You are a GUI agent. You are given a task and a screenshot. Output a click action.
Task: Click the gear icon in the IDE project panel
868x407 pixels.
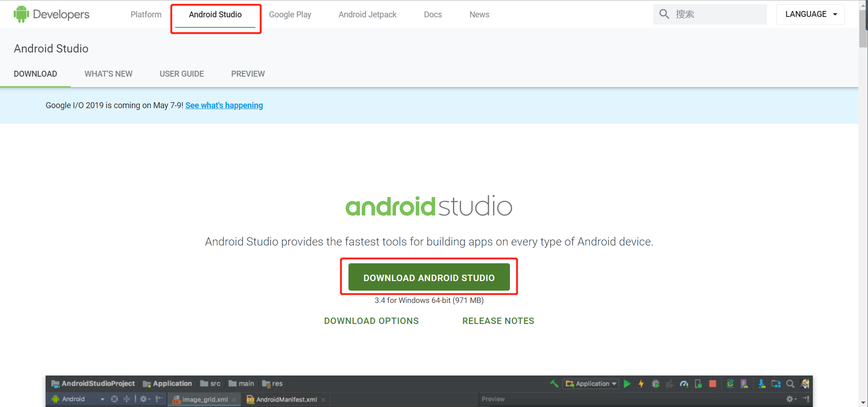pyautogui.click(x=145, y=399)
